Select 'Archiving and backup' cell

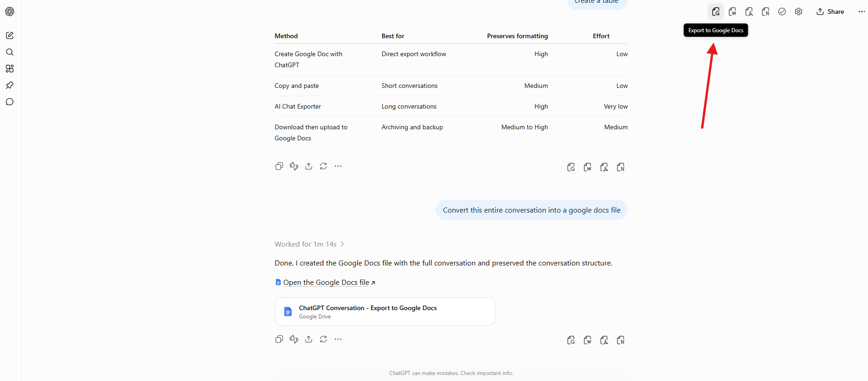point(412,127)
